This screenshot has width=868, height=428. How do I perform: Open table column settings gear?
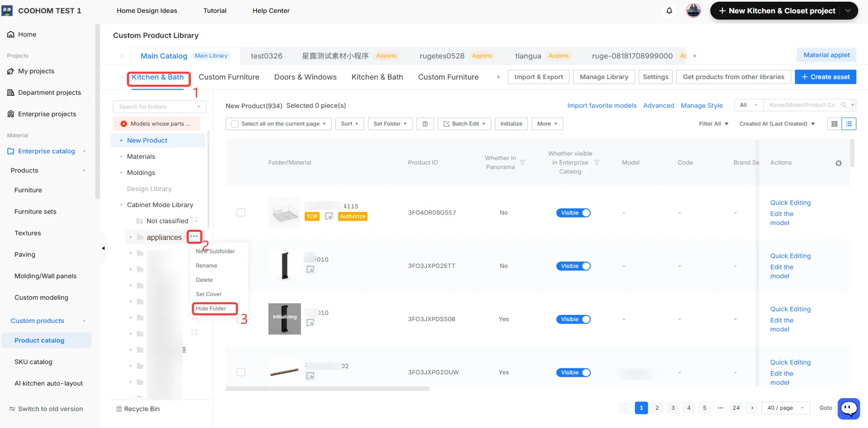pos(838,163)
